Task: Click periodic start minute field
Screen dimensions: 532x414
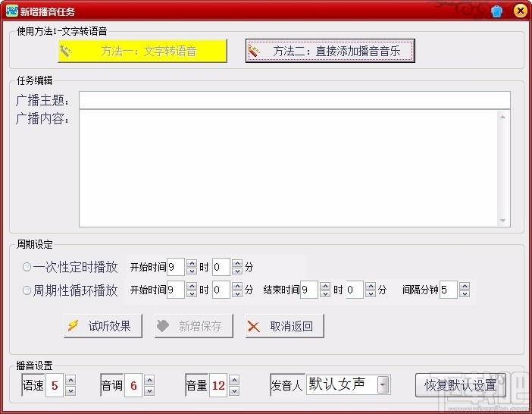Action: coord(221,290)
